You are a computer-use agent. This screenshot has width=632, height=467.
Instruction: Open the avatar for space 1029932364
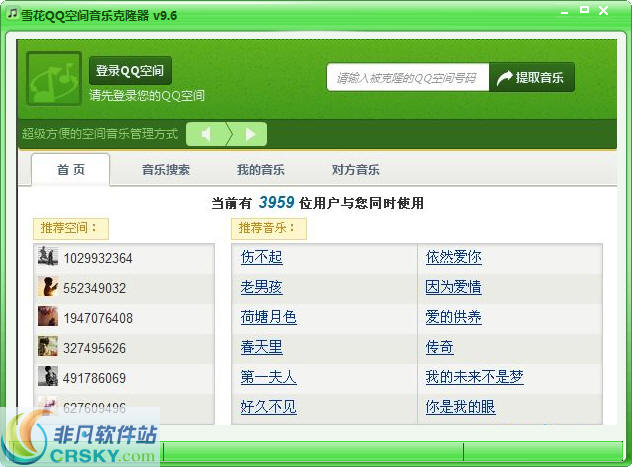pos(48,256)
